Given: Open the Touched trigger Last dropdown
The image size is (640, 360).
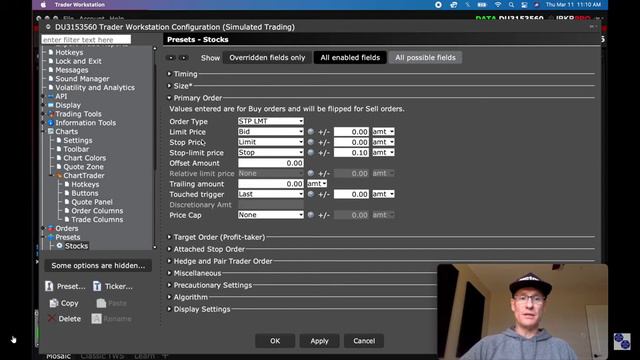Looking at the screenshot, I should coord(271,194).
